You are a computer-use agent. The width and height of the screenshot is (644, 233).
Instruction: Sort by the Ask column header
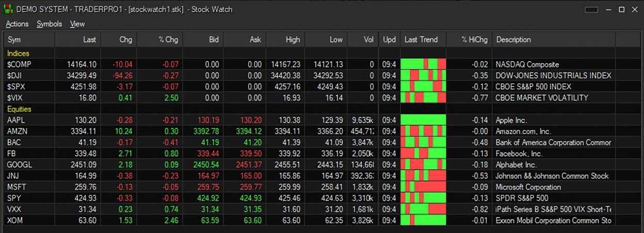(x=245, y=40)
